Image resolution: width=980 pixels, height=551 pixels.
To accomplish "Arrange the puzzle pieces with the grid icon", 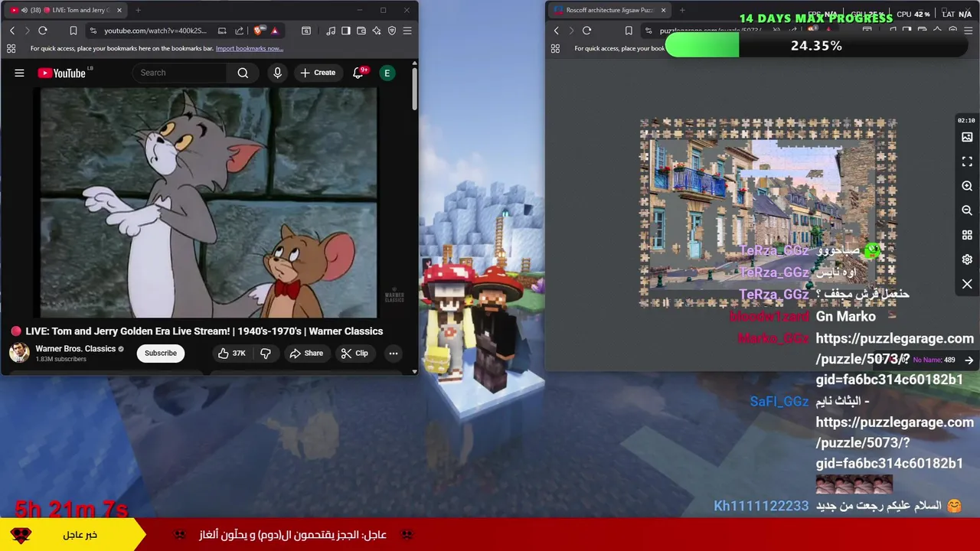I will [x=967, y=235].
